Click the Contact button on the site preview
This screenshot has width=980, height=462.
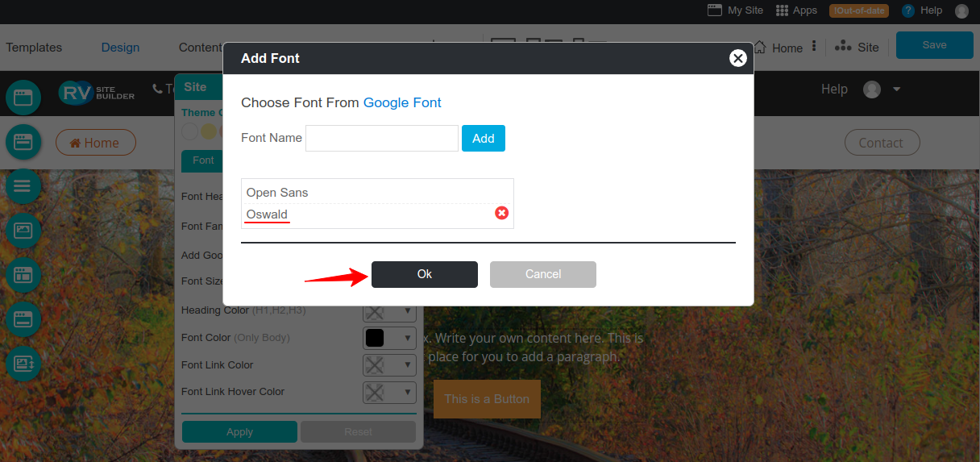coord(881,143)
